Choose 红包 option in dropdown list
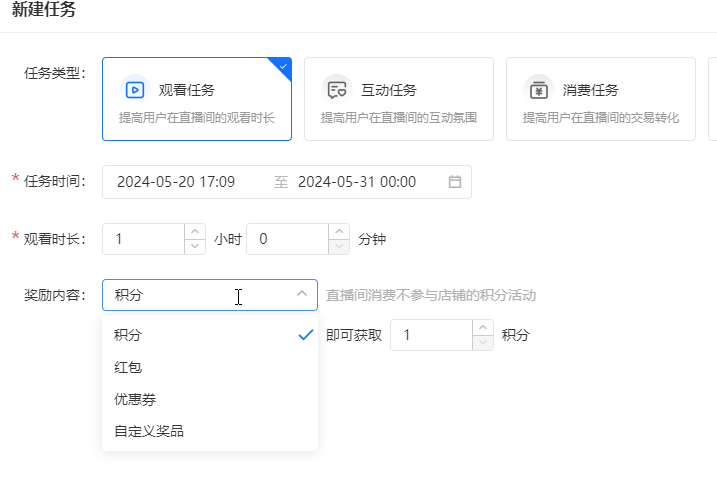This screenshot has height=498, width=717. tap(210, 367)
